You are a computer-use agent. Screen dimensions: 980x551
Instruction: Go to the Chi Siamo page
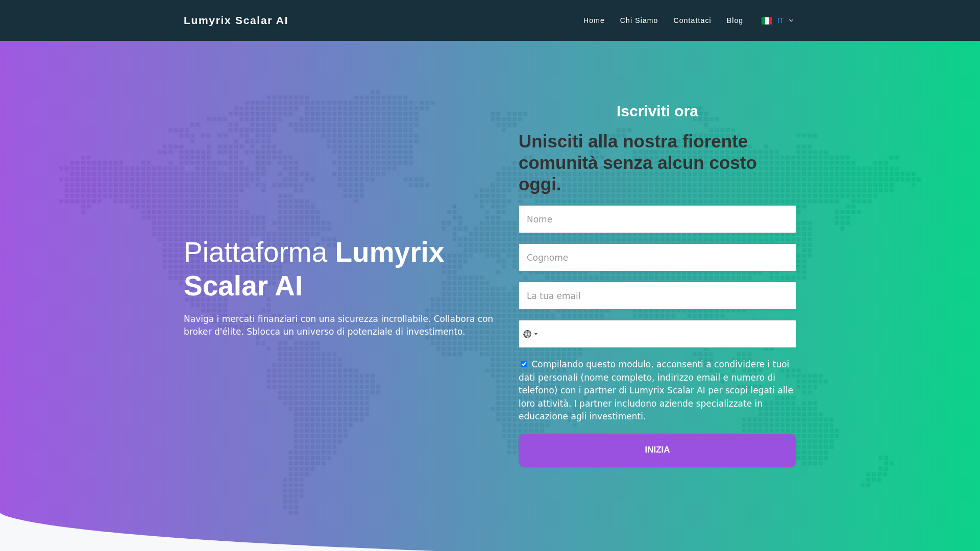[639, 20]
